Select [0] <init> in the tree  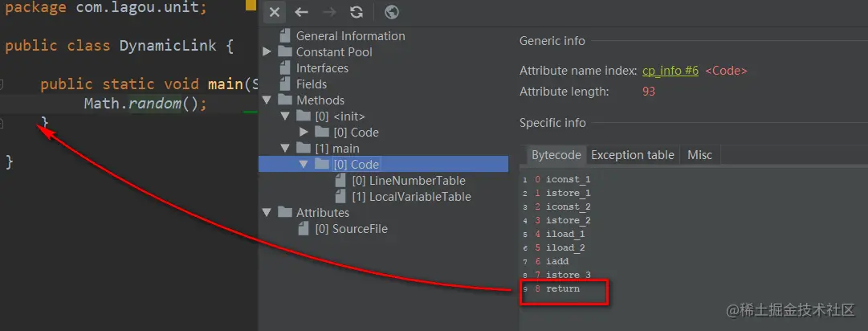340,116
